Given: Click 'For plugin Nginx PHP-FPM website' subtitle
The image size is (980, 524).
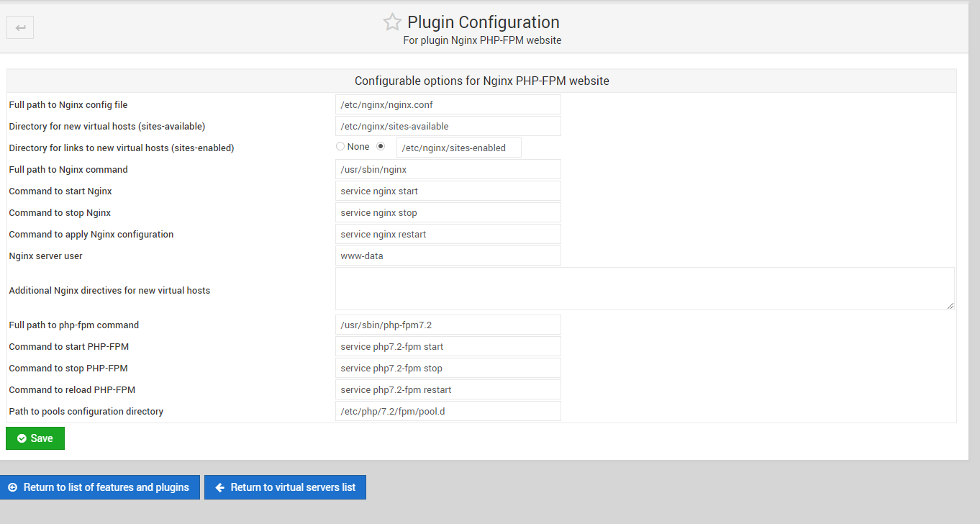Looking at the screenshot, I should pyautogui.click(x=482, y=40).
